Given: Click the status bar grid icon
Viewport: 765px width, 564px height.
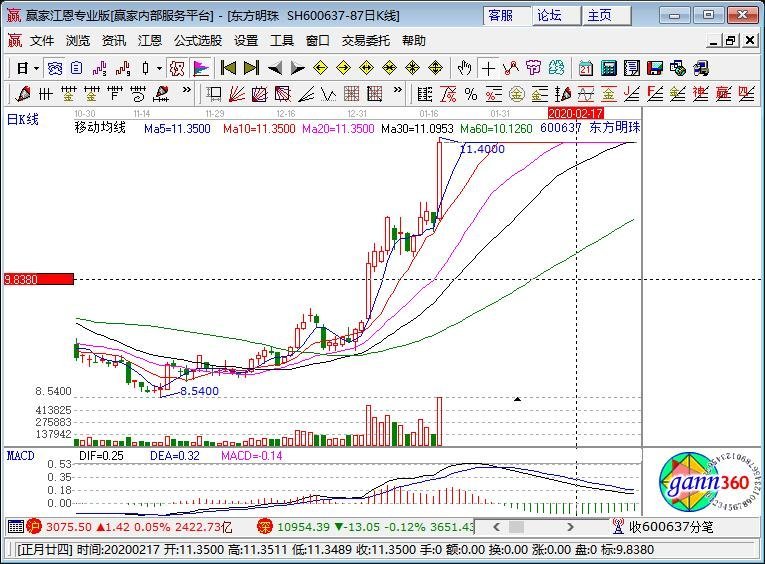Looking at the screenshot, I should (x=16, y=526).
